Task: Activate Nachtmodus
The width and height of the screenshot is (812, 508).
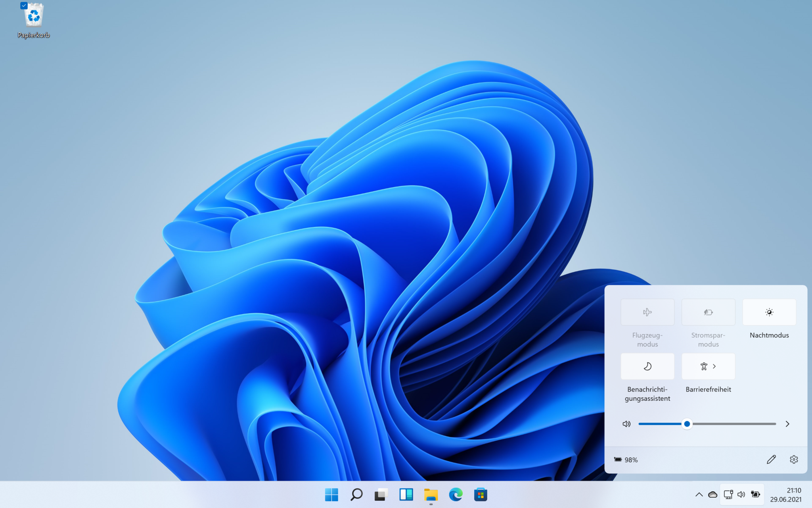Action: pyautogui.click(x=769, y=312)
